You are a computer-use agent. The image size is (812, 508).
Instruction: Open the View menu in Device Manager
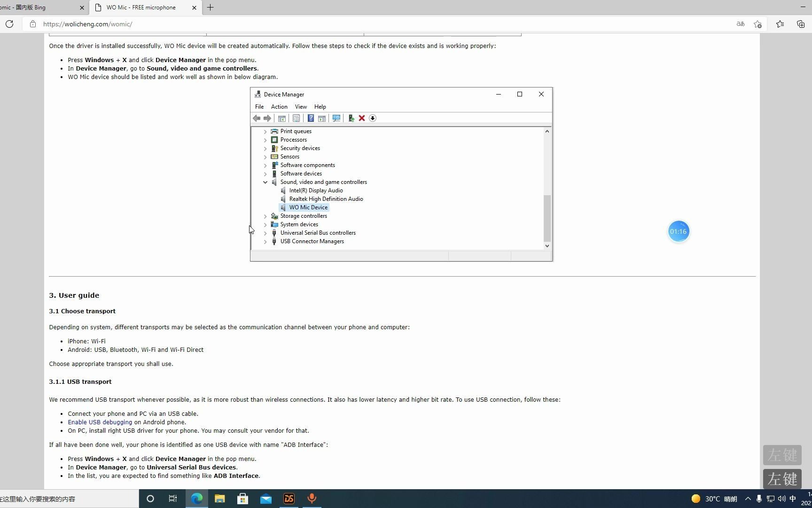point(301,107)
